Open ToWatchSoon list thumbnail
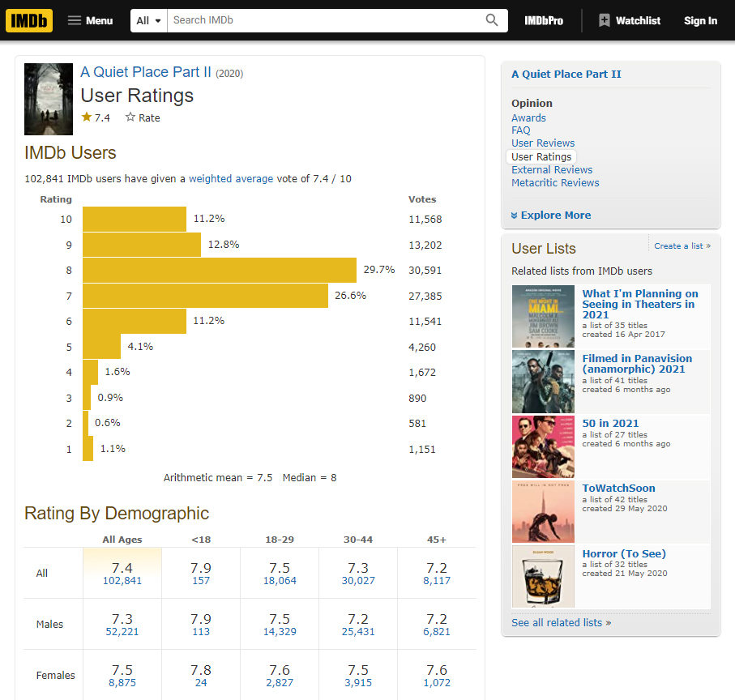This screenshot has width=735, height=700. coord(543,512)
